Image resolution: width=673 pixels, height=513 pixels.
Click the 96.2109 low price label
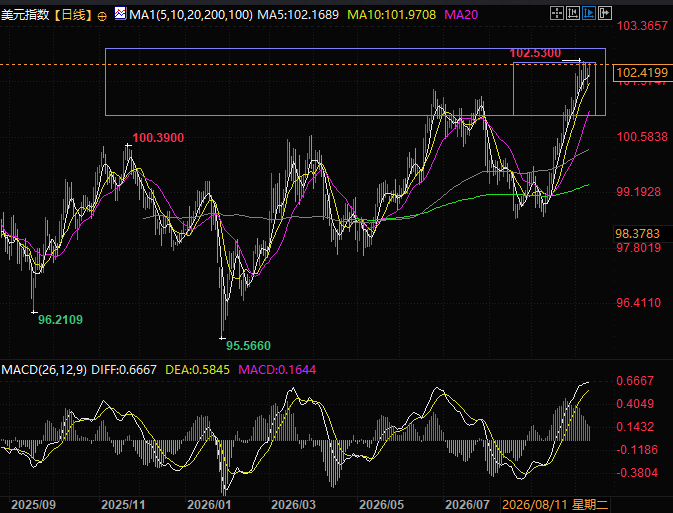[60, 320]
